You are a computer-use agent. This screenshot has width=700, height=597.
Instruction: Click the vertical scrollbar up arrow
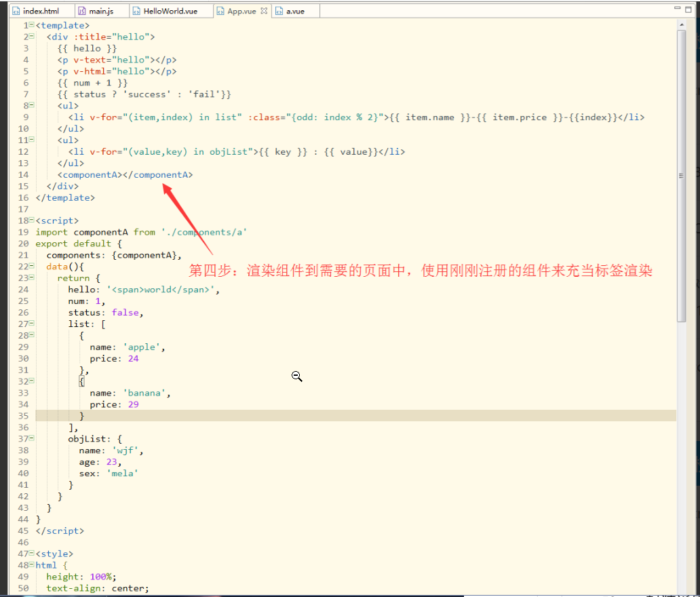[x=681, y=25]
